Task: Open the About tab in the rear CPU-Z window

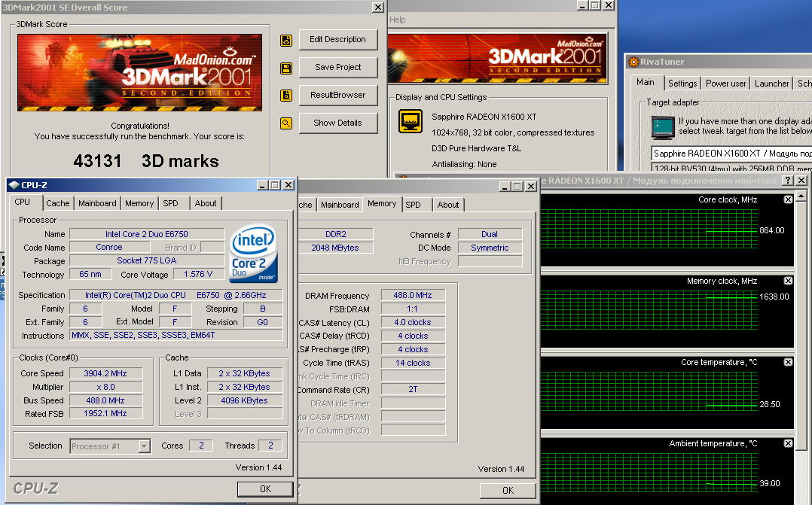Action: (448, 205)
